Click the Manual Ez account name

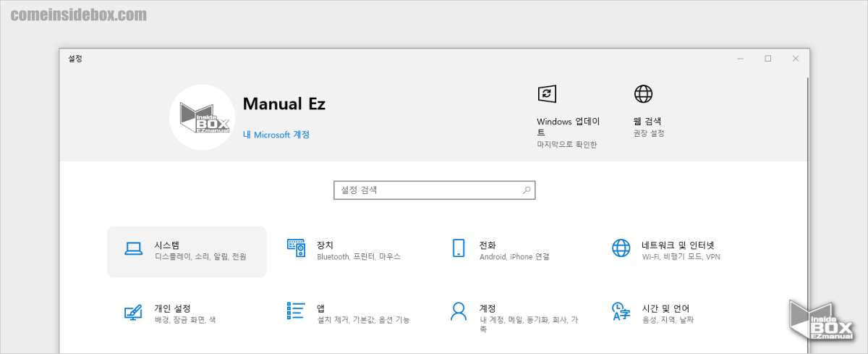pos(284,104)
